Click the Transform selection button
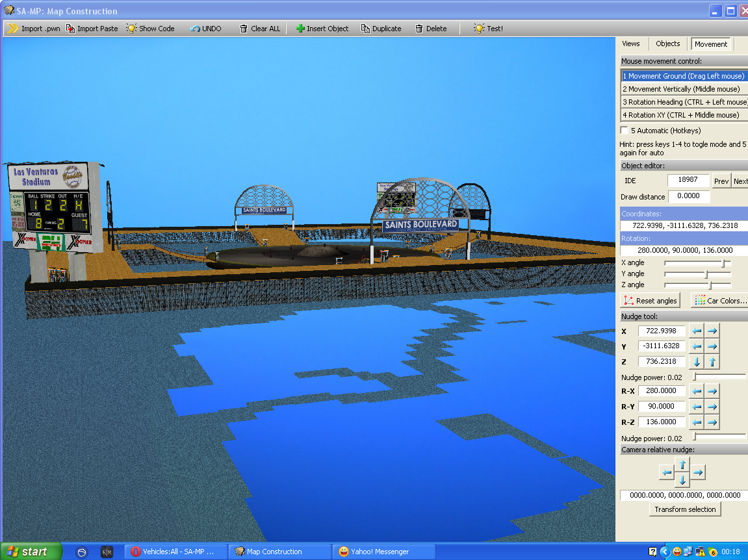Viewport: 748px width, 560px height. click(x=685, y=509)
